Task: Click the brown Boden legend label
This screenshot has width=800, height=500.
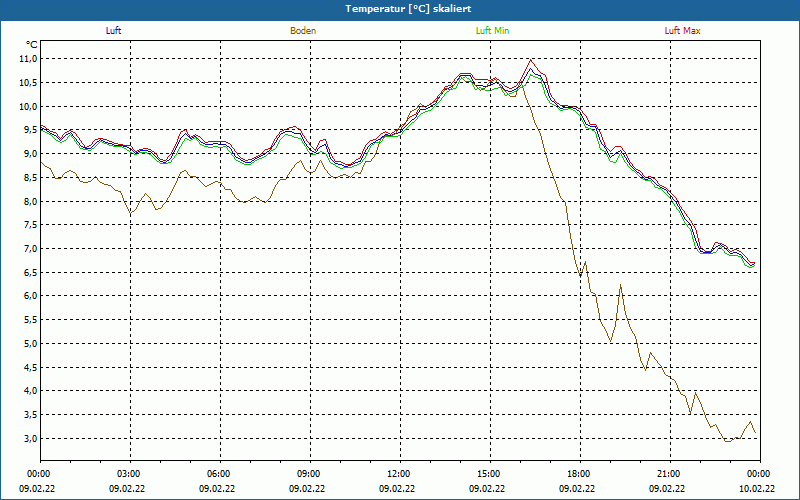Action: pyautogui.click(x=303, y=31)
